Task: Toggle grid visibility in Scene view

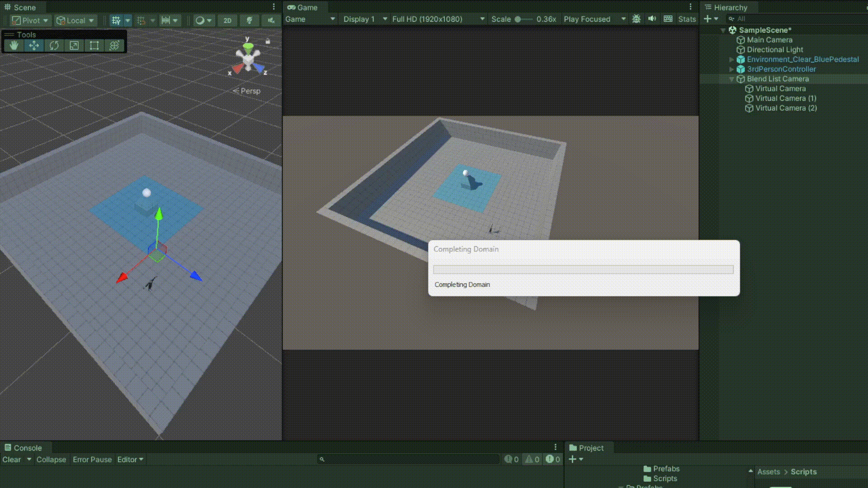Action: (x=116, y=20)
